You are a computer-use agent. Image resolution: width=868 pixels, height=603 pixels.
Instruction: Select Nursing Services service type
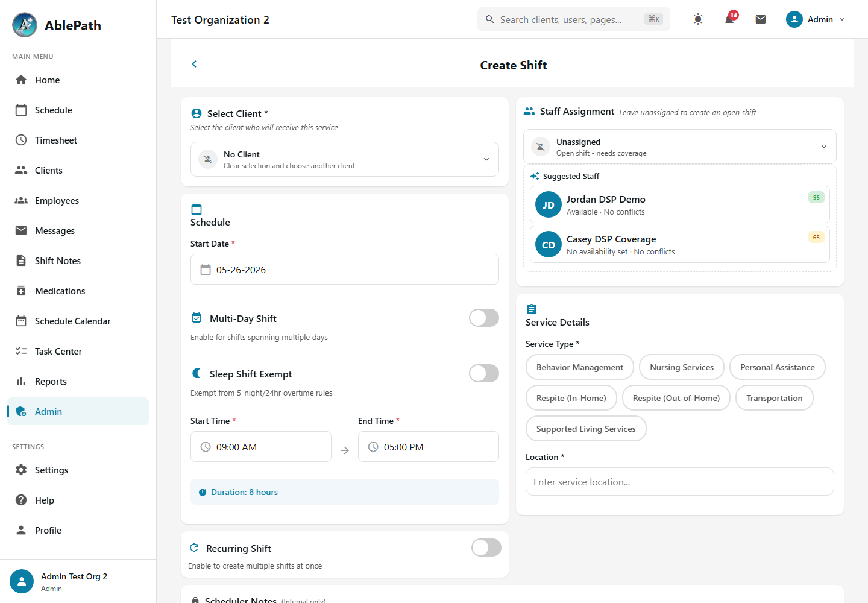682,367
